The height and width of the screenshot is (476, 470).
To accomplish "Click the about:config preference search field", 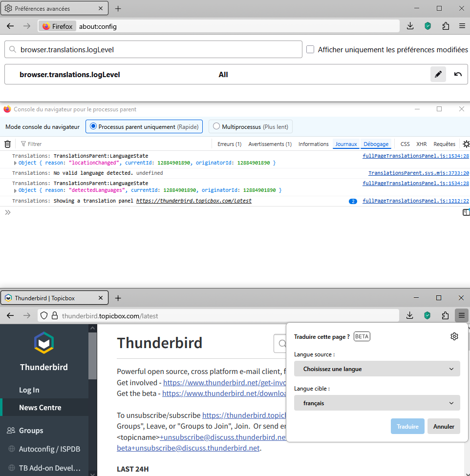I will click(153, 49).
